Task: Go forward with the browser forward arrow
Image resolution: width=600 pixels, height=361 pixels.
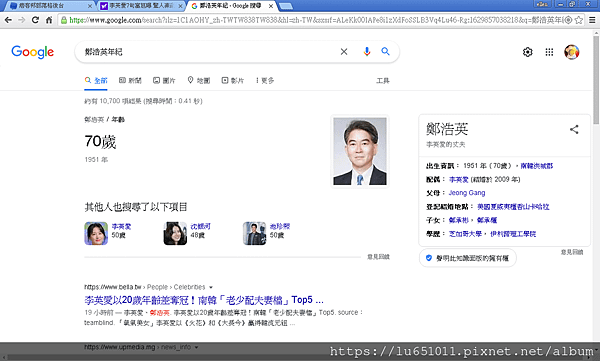Action: (x=21, y=20)
